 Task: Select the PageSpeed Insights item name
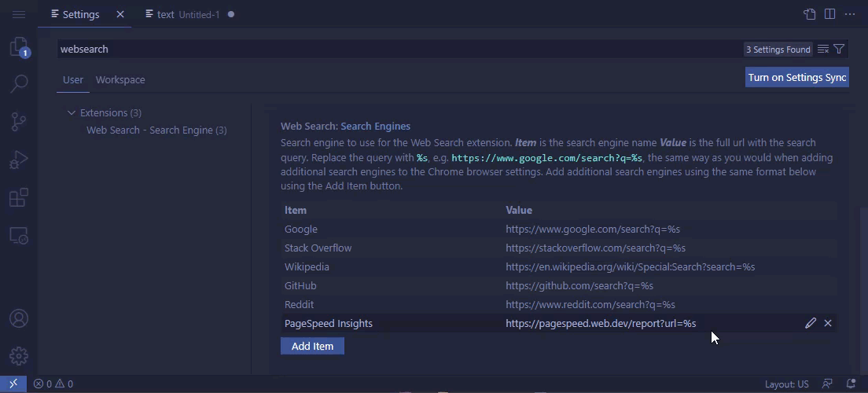pyautogui.click(x=329, y=323)
